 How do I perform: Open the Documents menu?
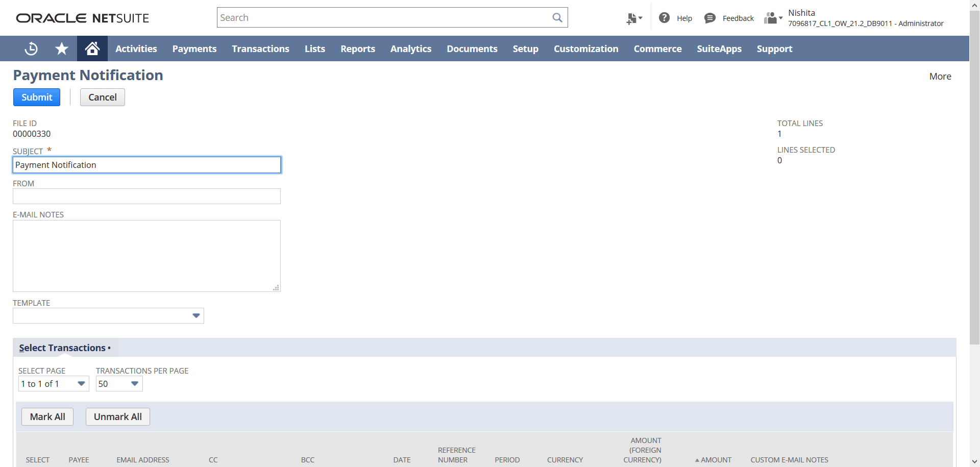(472, 48)
